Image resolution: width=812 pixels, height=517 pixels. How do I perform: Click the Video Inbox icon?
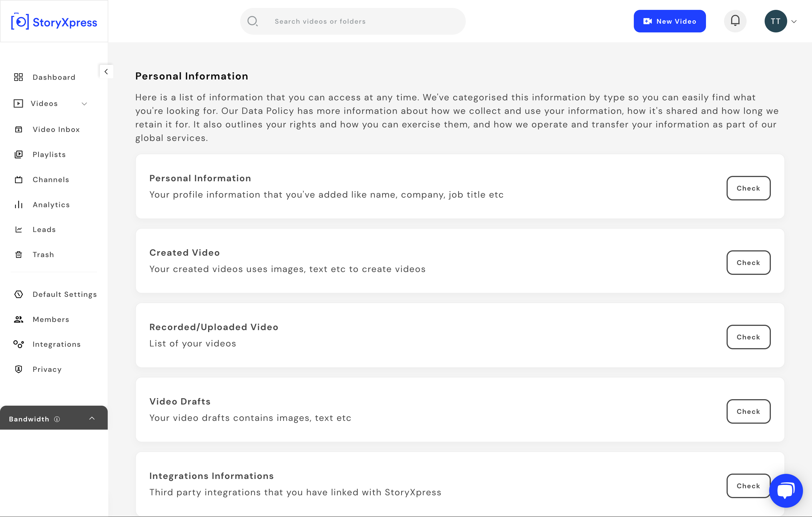pyautogui.click(x=19, y=129)
